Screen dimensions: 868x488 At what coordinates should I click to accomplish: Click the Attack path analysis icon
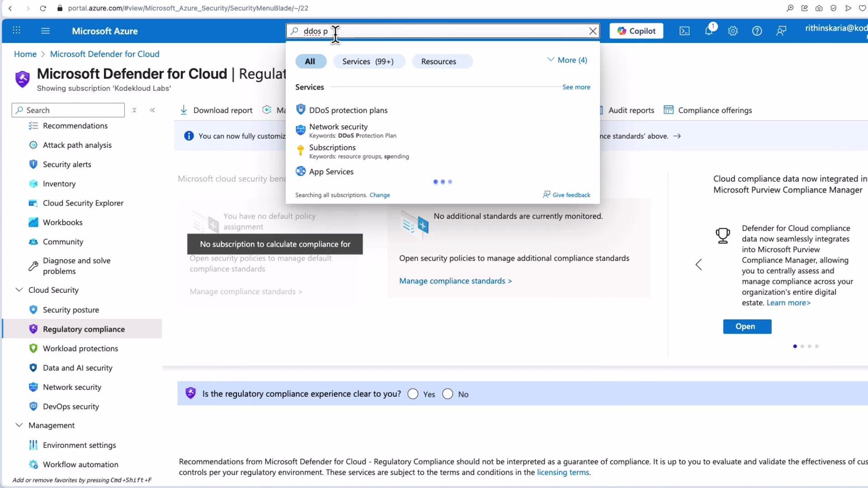click(33, 145)
